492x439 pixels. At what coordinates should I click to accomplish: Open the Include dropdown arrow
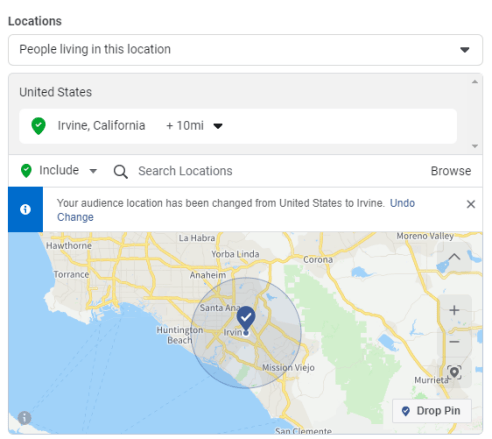point(93,171)
